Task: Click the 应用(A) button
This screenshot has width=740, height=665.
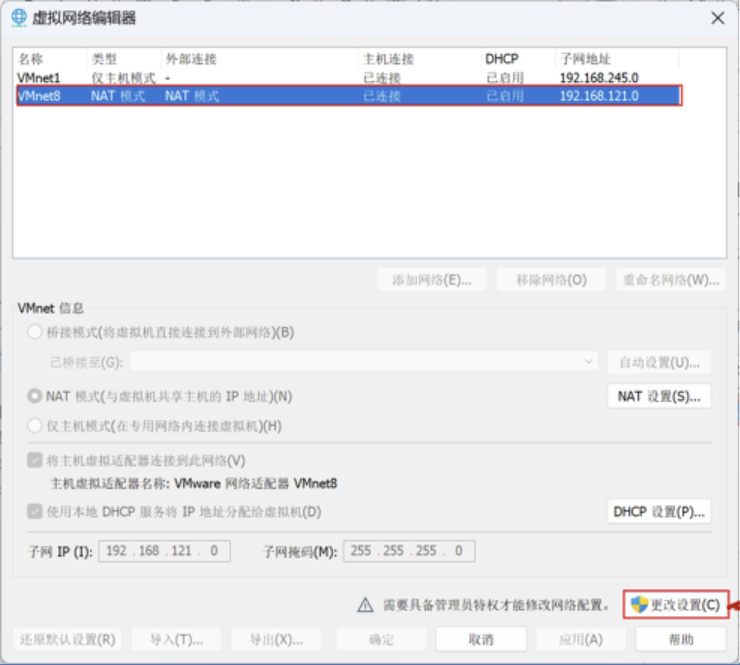Action: click(x=581, y=640)
